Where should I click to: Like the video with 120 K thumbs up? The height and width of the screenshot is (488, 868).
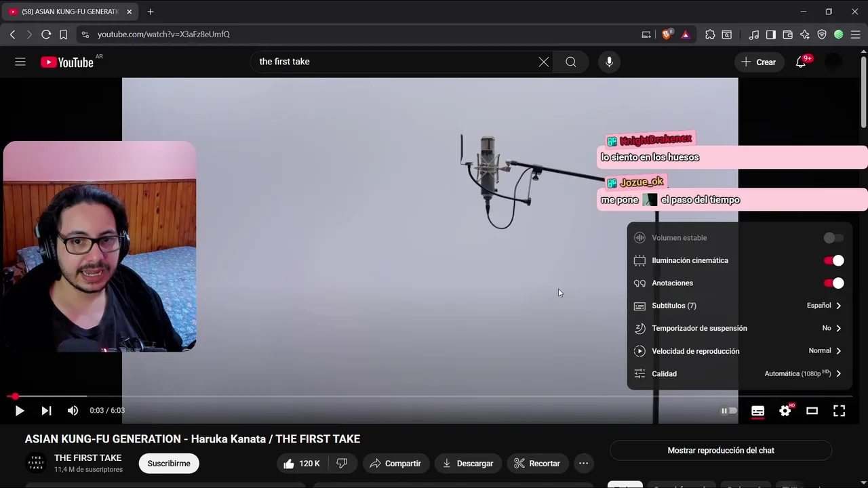point(302,464)
